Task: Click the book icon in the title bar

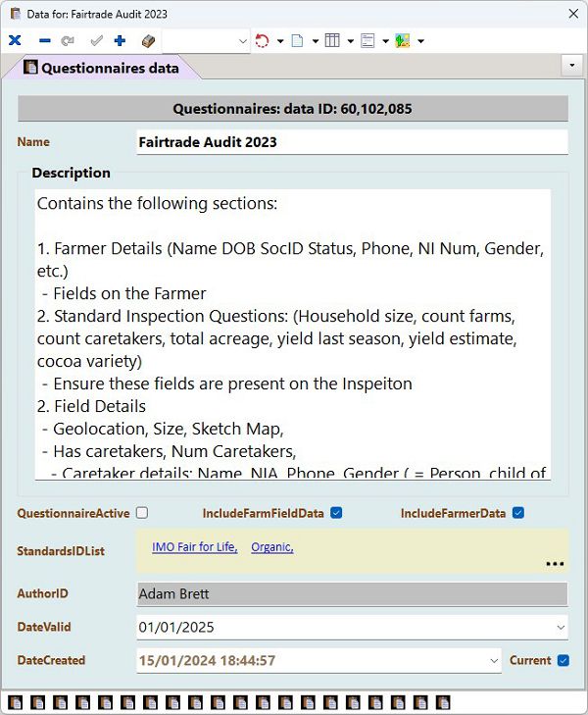Action: tap(15, 13)
